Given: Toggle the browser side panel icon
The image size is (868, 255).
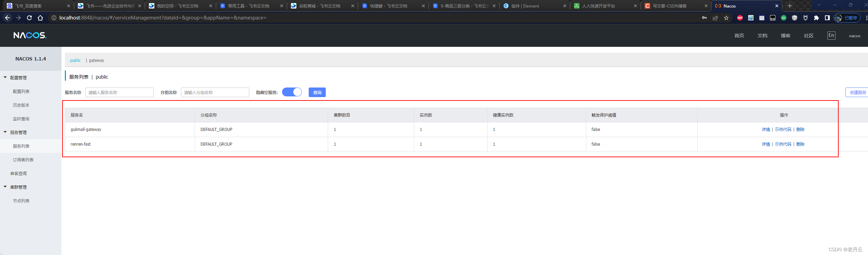Looking at the screenshot, I should coord(827,18).
